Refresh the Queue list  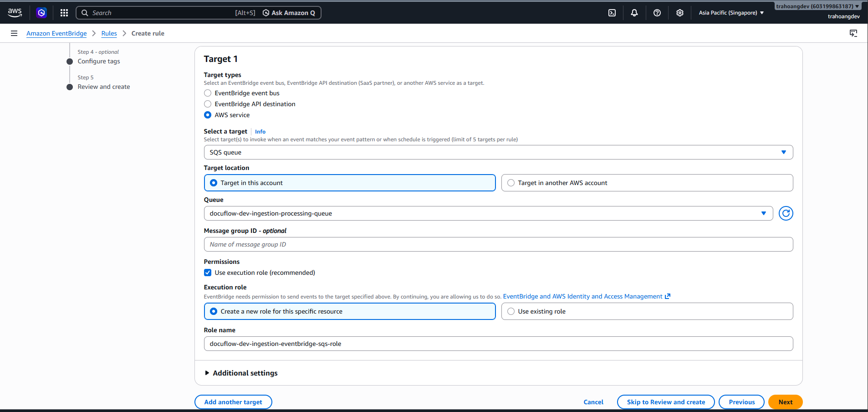786,213
